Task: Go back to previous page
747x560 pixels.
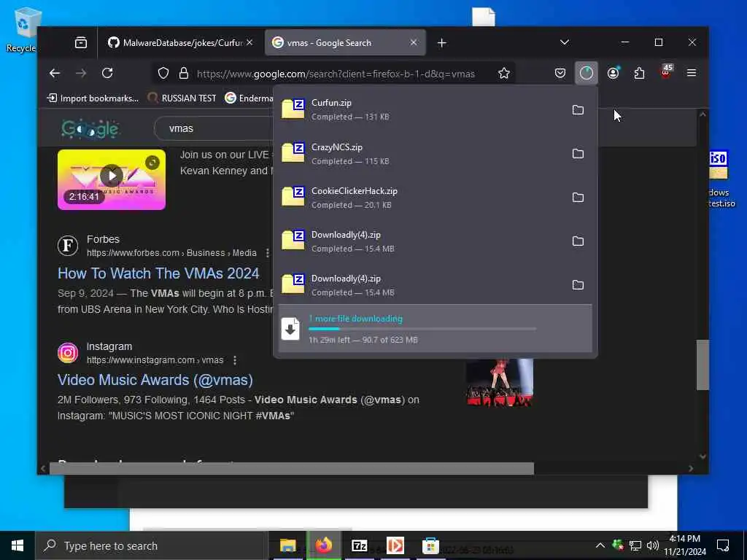Action: [55, 73]
